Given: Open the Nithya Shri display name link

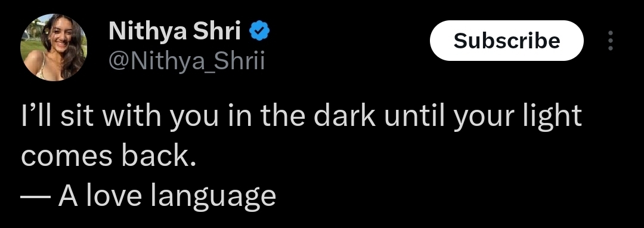Looking at the screenshot, I should pos(175,32).
